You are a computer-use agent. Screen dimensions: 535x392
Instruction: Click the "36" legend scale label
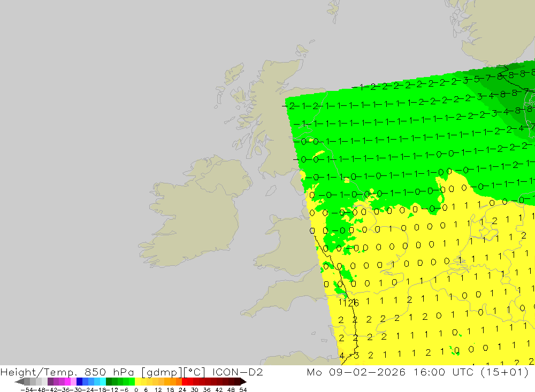[x=207, y=390]
